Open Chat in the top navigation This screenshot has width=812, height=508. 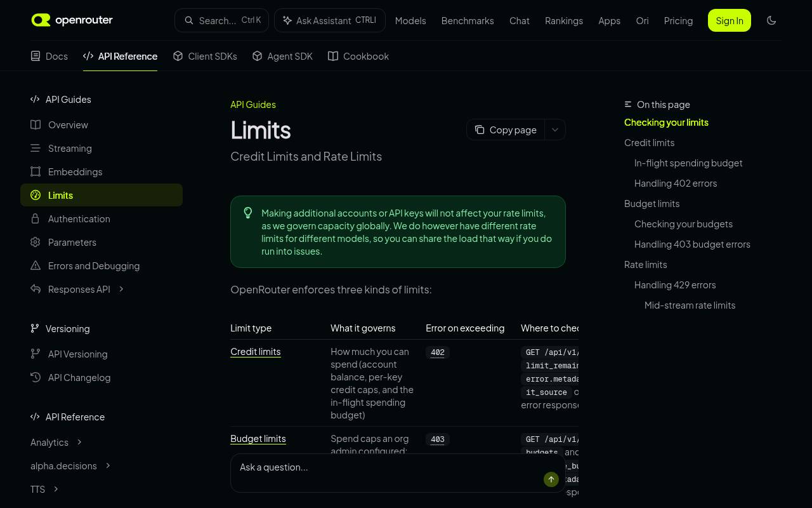click(520, 20)
